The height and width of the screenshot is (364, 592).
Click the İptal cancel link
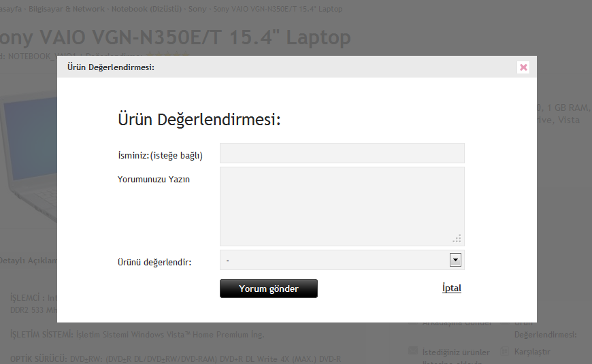coord(451,288)
